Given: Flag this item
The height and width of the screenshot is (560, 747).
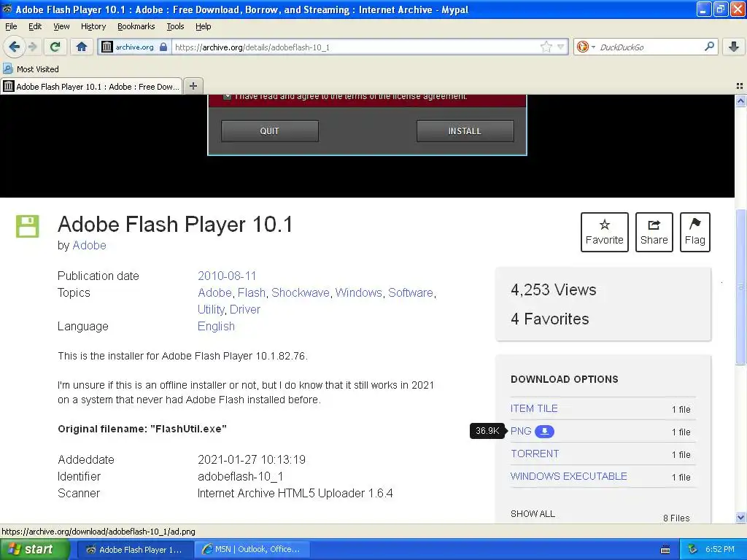Looking at the screenshot, I should tap(695, 232).
